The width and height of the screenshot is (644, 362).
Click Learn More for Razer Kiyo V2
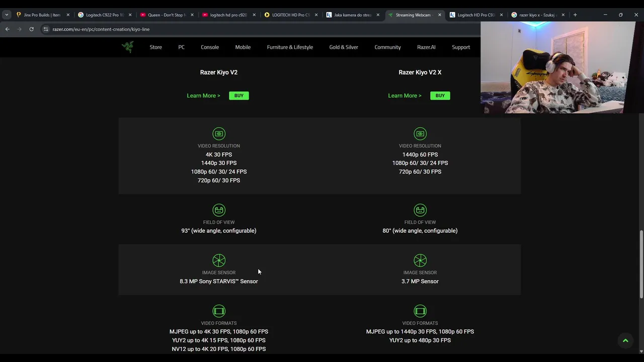pyautogui.click(x=203, y=96)
